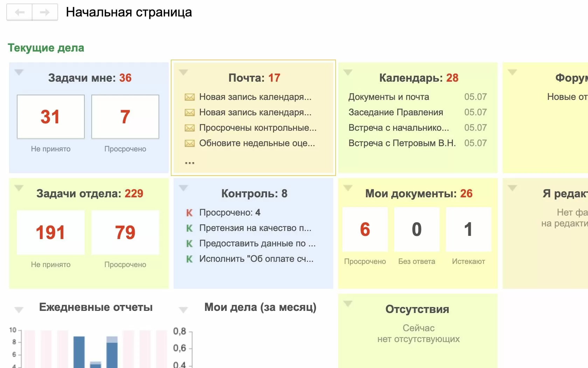Open control item 'Предоставить данные по ...'
588x368 pixels.
[x=257, y=244]
